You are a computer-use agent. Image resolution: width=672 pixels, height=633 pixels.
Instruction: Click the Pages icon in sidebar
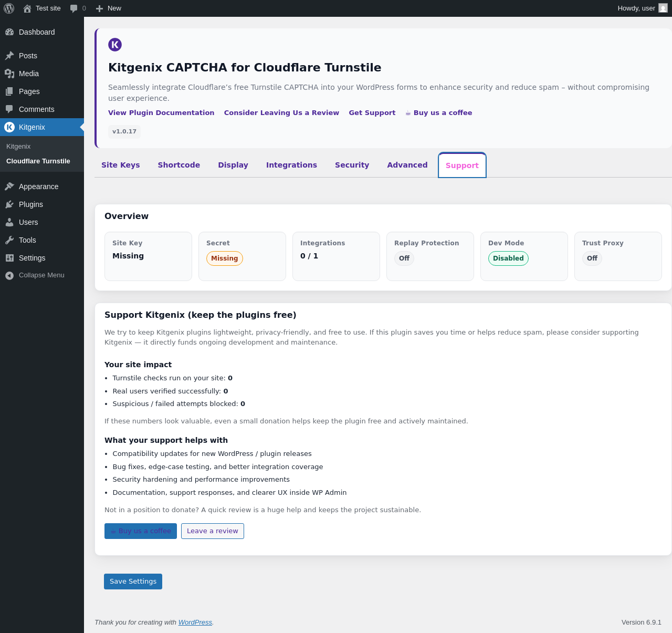(9, 91)
